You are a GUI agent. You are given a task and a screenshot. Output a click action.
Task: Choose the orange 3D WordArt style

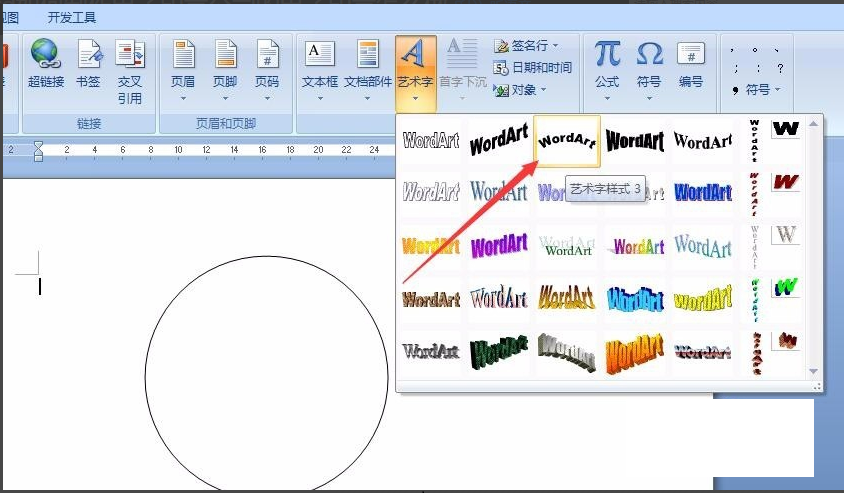pos(635,352)
